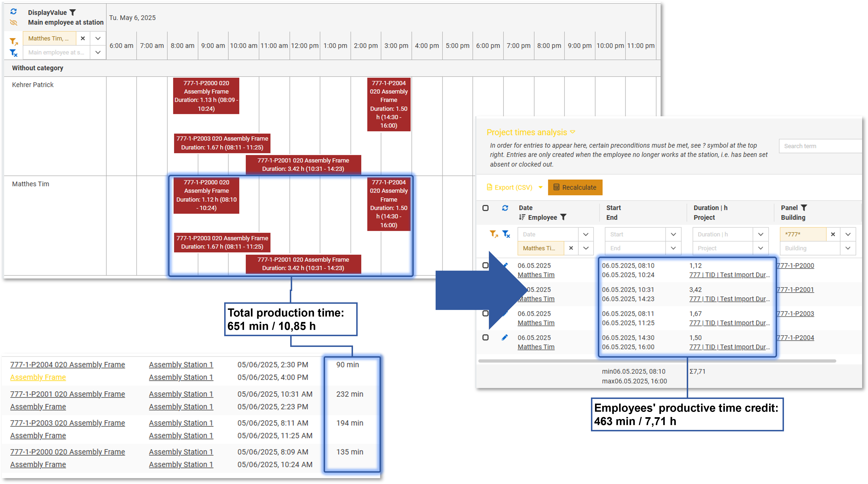Click the Duration | h column header

point(710,208)
